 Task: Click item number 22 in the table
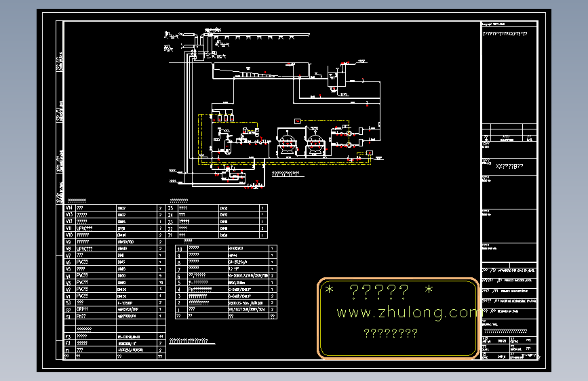[171, 228]
